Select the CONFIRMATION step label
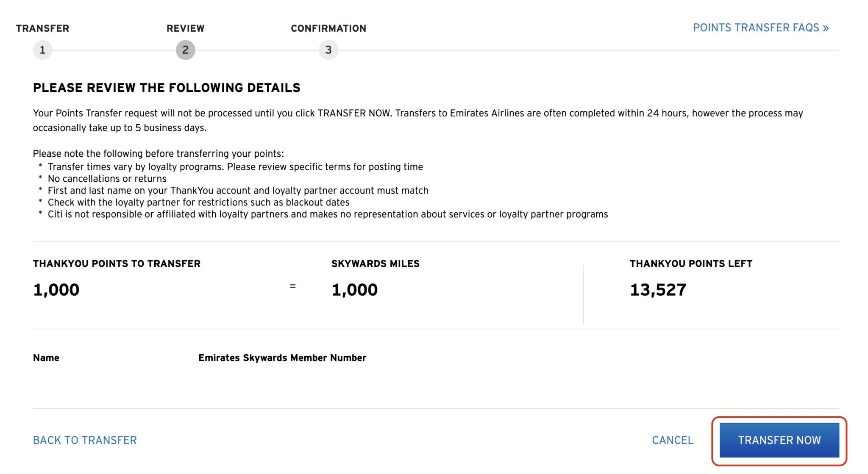 click(x=328, y=28)
